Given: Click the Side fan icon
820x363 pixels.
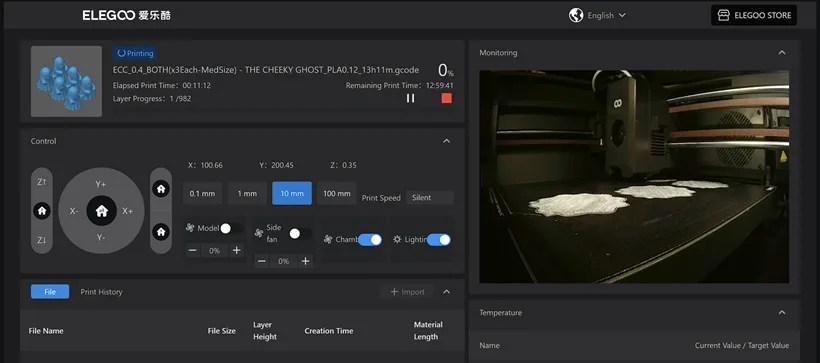Looking at the screenshot, I should point(259,233).
